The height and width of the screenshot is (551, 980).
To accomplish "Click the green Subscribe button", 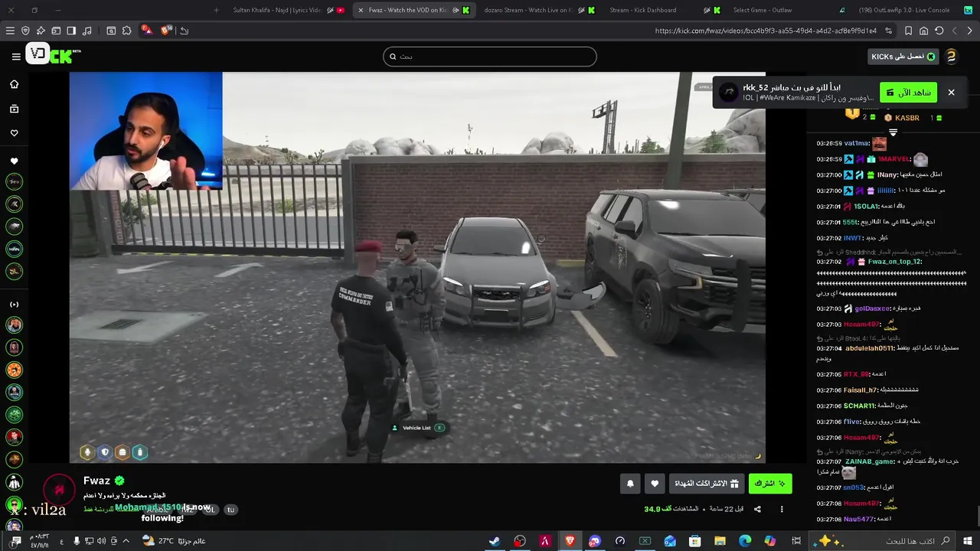I will click(x=770, y=484).
